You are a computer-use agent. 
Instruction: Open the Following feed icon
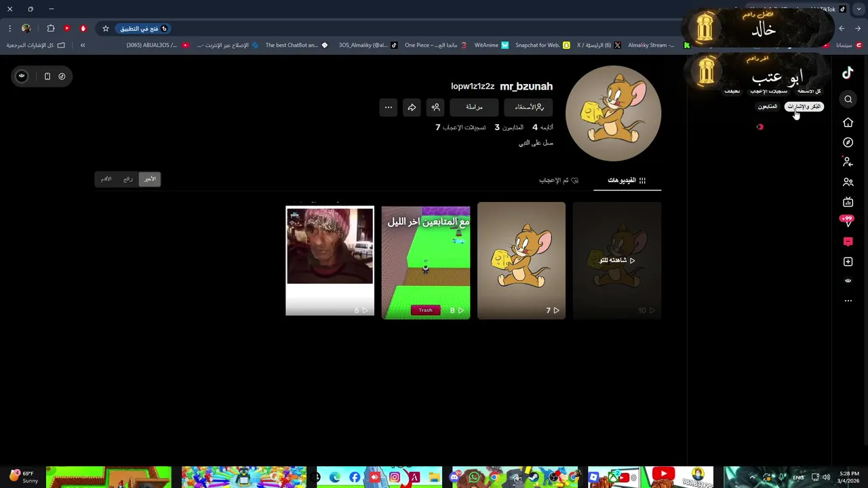coord(848,162)
